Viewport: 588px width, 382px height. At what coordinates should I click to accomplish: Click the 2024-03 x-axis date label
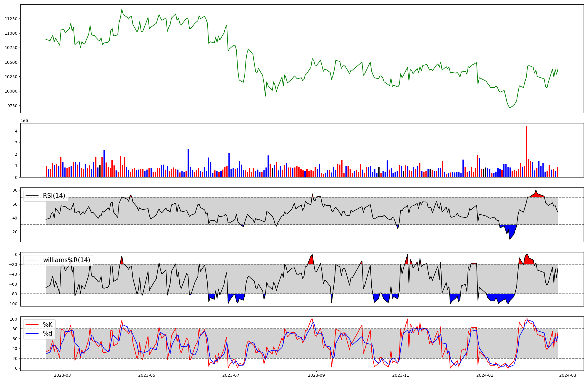tap(567, 375)
